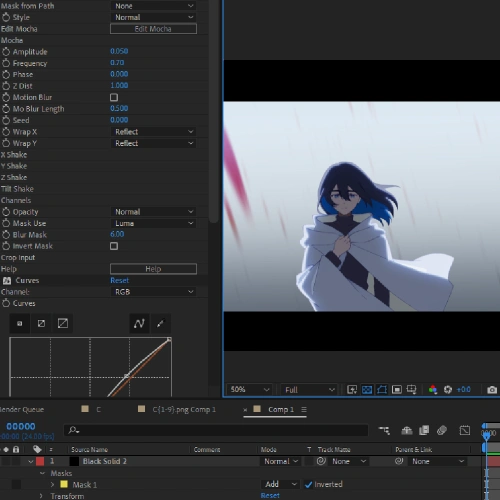The image size is (500, 500).
Task: Tick the Invert Mask checkbox
Action: click(114, 246)
